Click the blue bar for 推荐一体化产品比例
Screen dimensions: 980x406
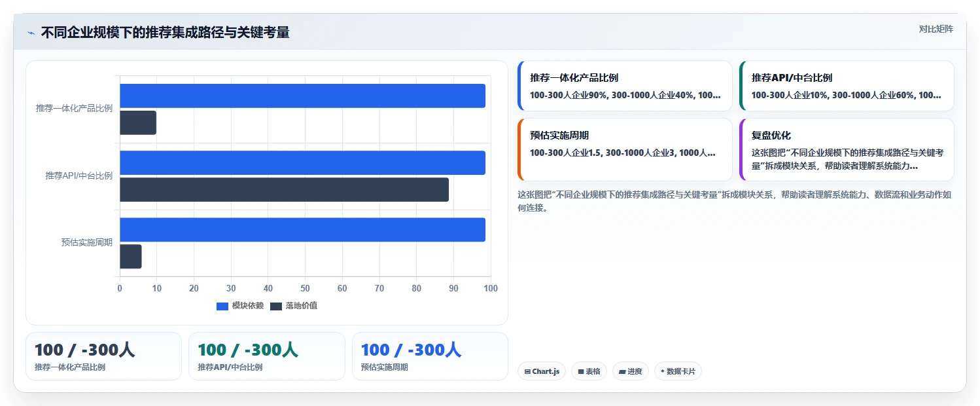(x=302, y=96)
